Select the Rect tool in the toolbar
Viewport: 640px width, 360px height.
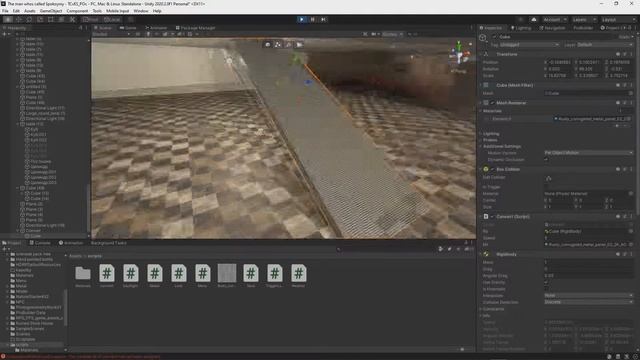pyautogui.click(x=51, y=19)
